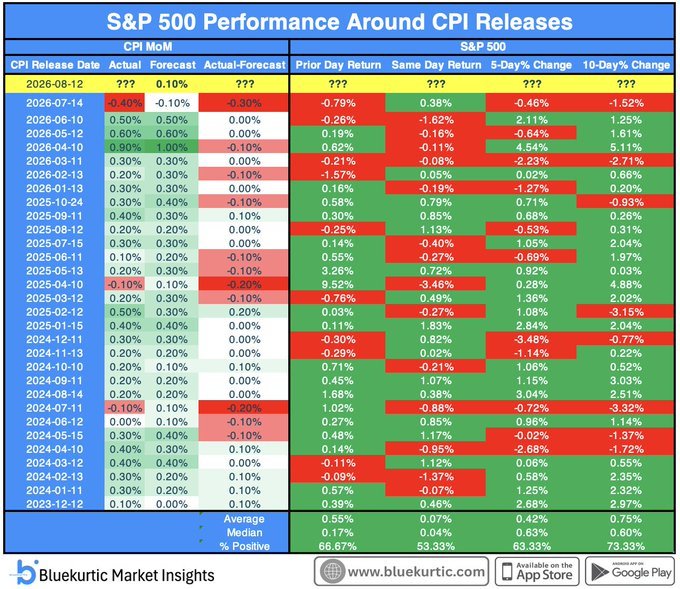Click the CPI MoM section header

(147, 47)
